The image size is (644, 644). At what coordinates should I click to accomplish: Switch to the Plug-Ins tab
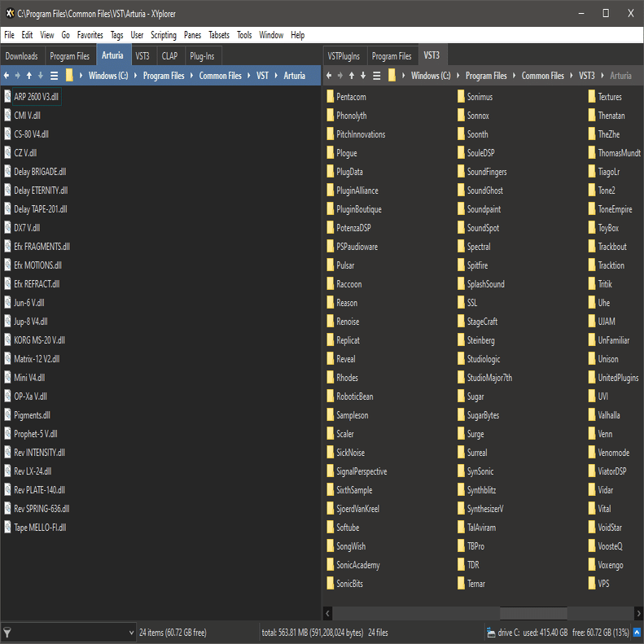[x=202, y=56]
